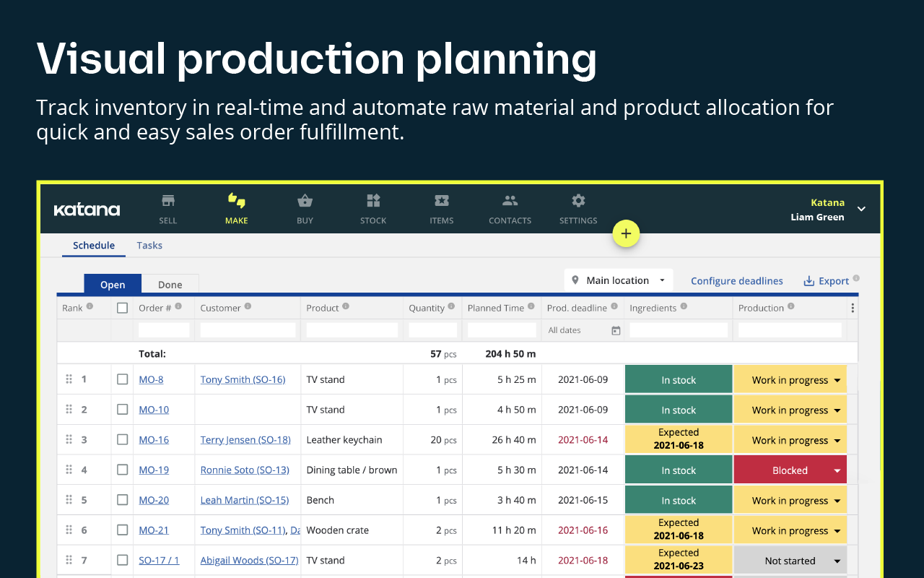Open Settings gear icon

click(x=578, y=201)
